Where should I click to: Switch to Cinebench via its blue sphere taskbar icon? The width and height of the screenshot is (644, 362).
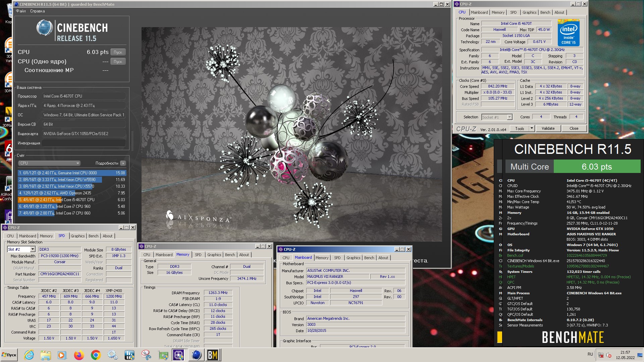coord(196,355)
